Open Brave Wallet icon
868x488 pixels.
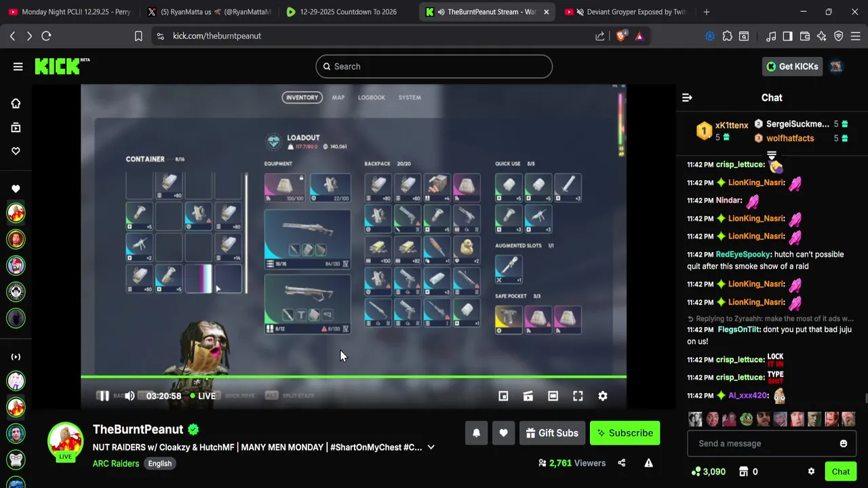pos(805,36)
